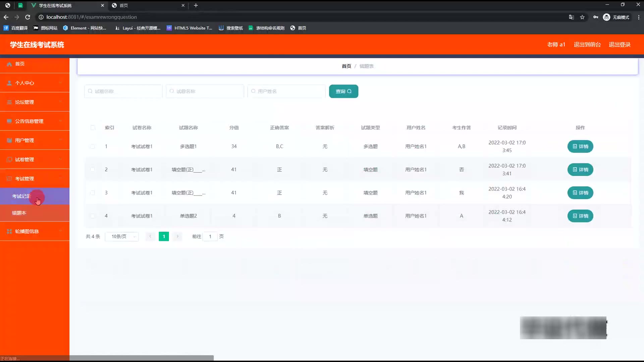Click the person icon beside 个人中心

[9, 83]
